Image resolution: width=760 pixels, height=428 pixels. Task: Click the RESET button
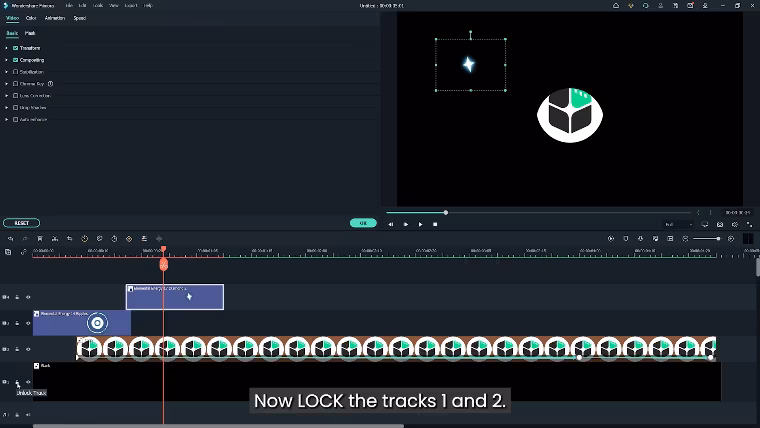pyautogui.click(x=22, y=223)
